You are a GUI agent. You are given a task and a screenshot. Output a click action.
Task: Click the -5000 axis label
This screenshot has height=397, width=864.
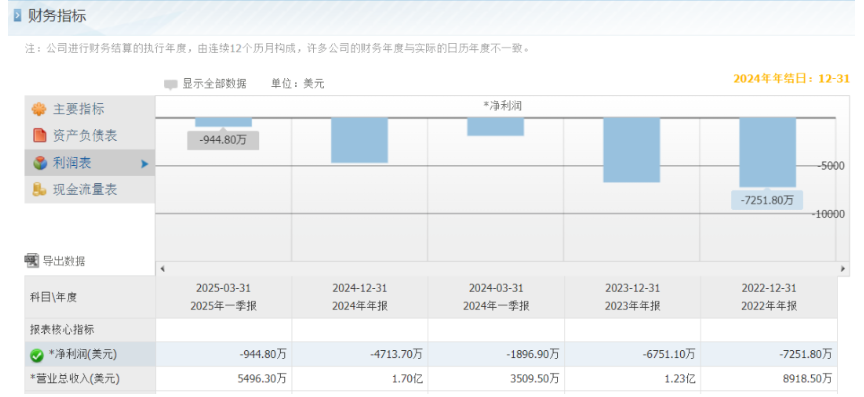pos(830,165)
